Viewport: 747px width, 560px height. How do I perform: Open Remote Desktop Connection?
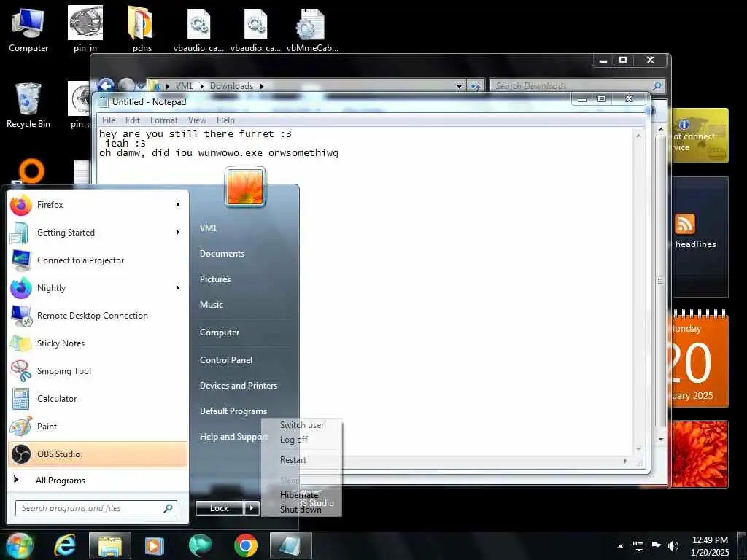[98, 315]
